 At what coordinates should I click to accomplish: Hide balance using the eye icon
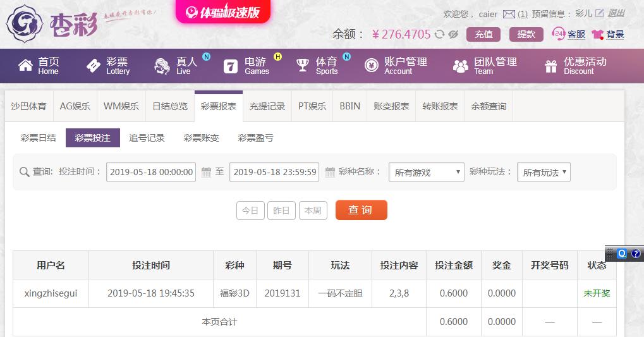tap(453, 34)
